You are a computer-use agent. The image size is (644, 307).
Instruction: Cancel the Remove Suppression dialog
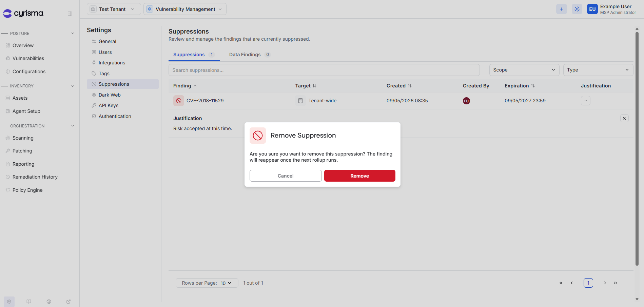[x=286, y=176]
